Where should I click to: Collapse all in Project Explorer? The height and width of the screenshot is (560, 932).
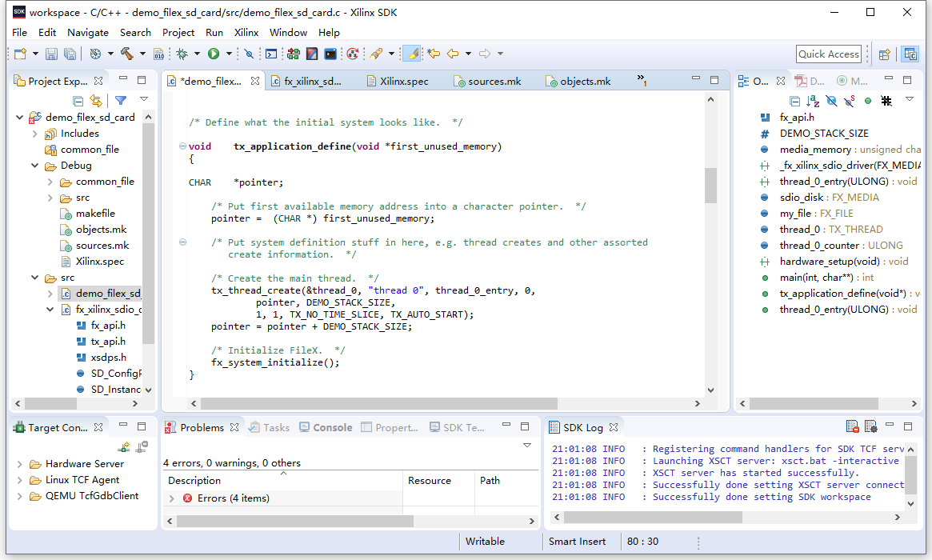(78, 101)
